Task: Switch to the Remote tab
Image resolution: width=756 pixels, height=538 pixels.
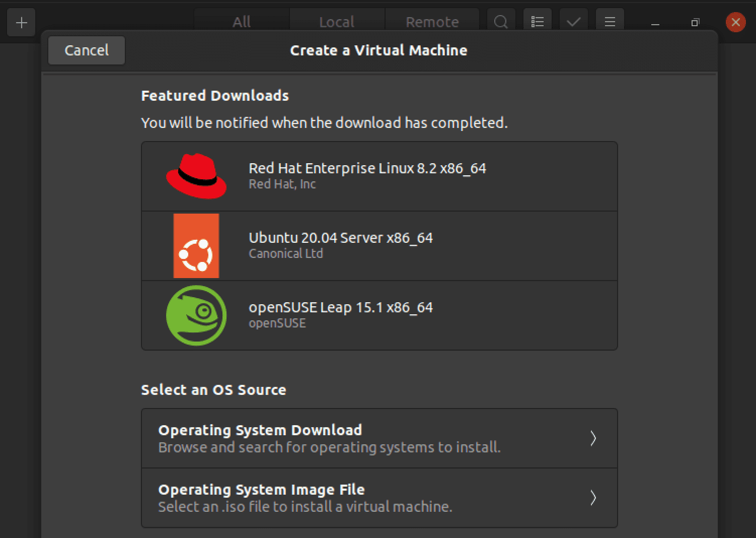Action: pos(432,21)
